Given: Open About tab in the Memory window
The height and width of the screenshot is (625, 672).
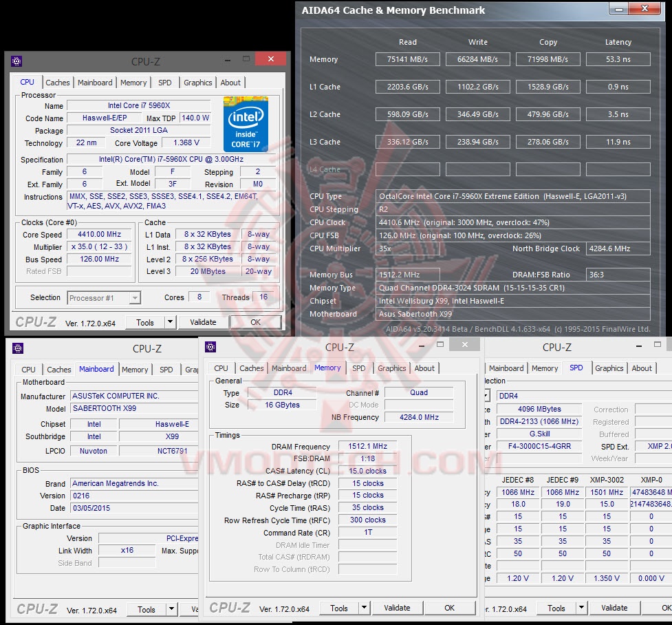Looking at the screenshot, I should click(x=424, y=368).
